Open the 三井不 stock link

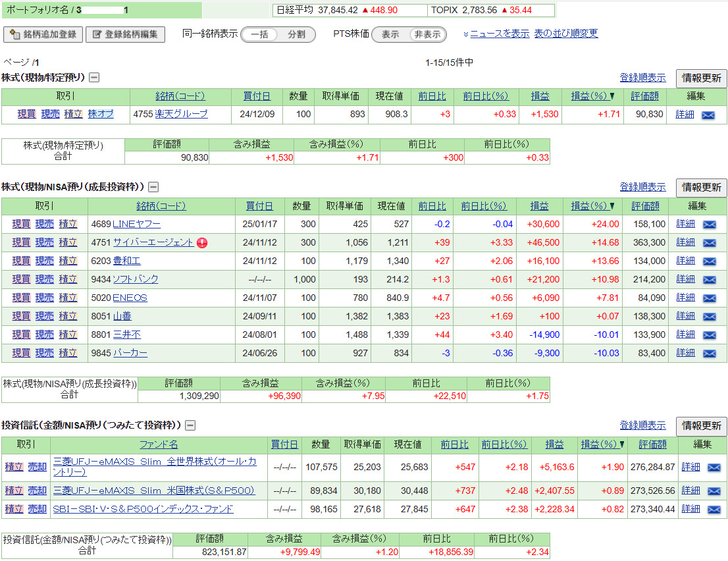click(127, 334)
